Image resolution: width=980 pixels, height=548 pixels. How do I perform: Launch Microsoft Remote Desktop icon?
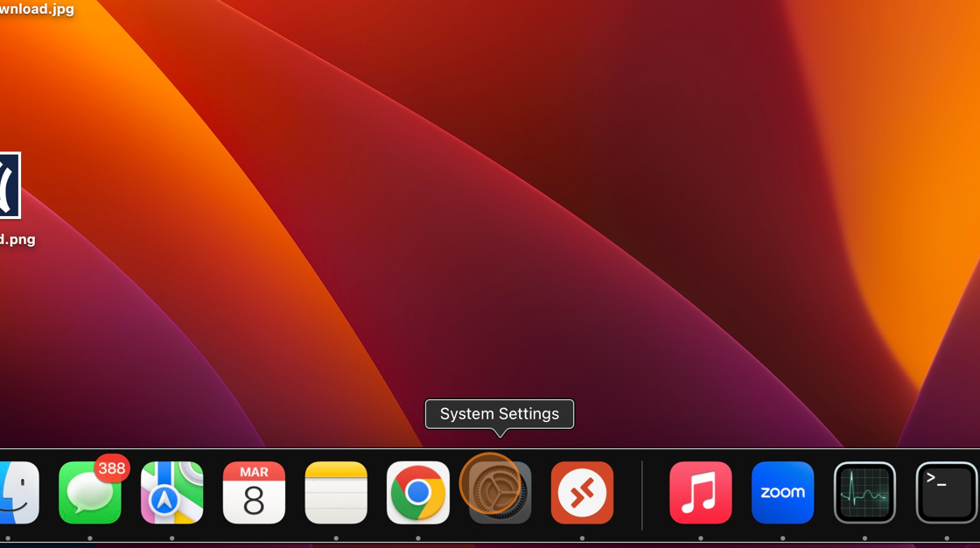pos(582,493)
